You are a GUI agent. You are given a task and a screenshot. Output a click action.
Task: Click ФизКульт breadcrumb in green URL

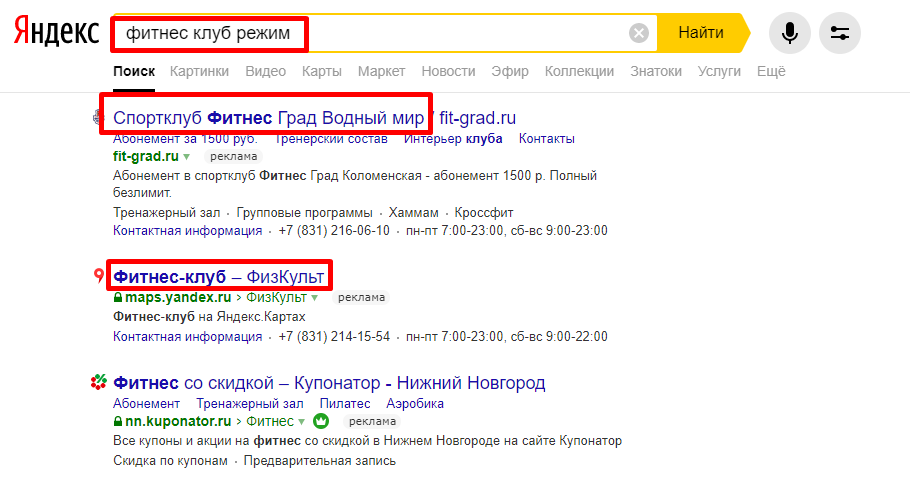click(276, 297)
